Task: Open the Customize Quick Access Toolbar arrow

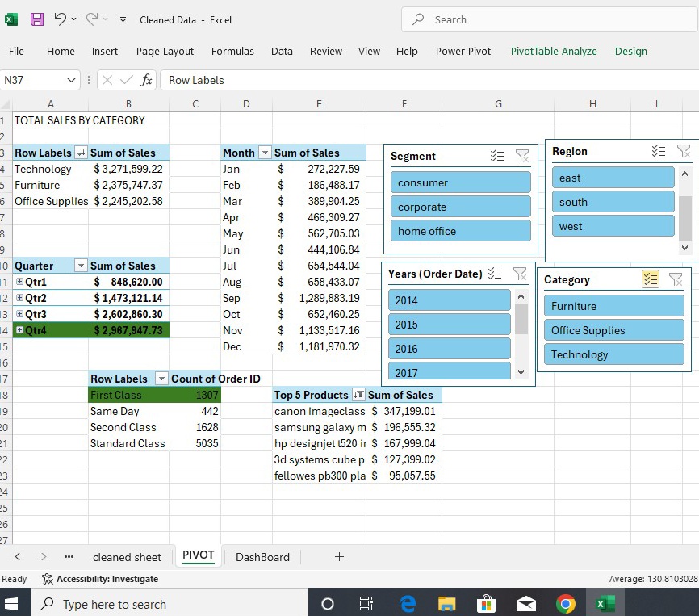Action: pyautogui.click(x=123, y=19)
